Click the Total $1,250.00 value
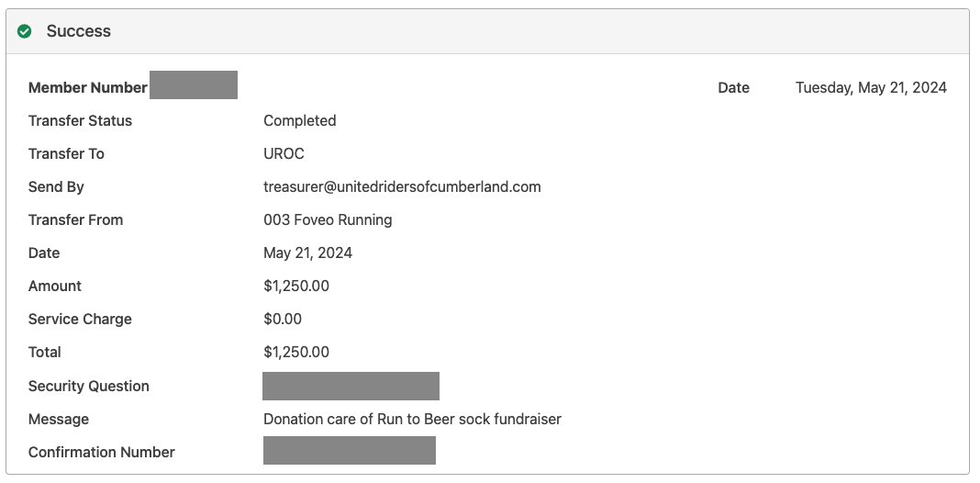 [x=296, y=353]
